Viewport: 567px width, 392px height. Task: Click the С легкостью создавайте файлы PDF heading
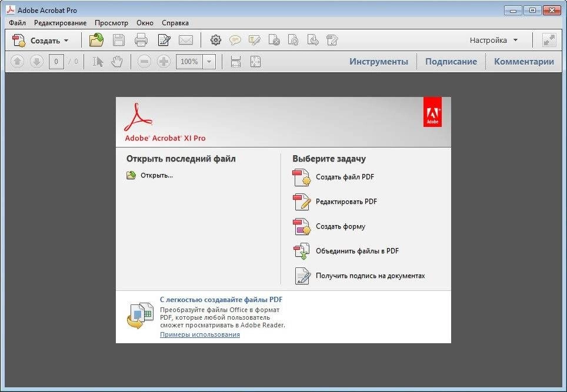click(x=221, y=300)
